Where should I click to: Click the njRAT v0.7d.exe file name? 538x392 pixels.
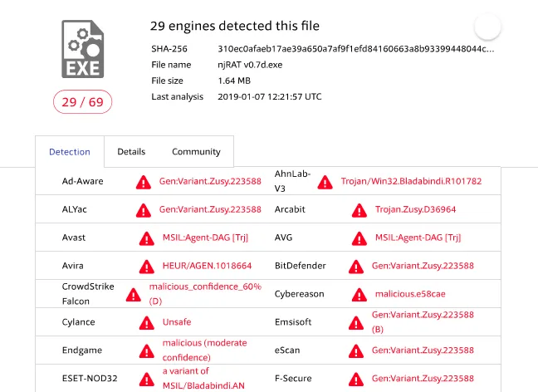click(x=251, y=65)
